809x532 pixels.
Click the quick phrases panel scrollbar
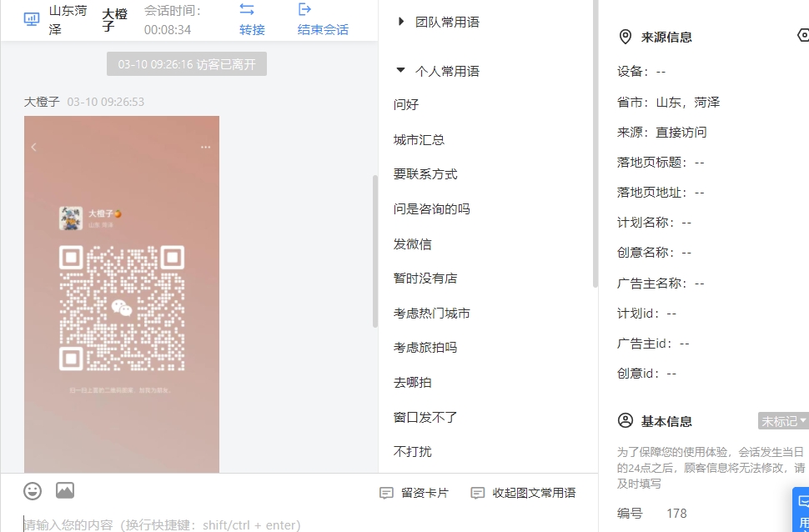pos(595,143)
